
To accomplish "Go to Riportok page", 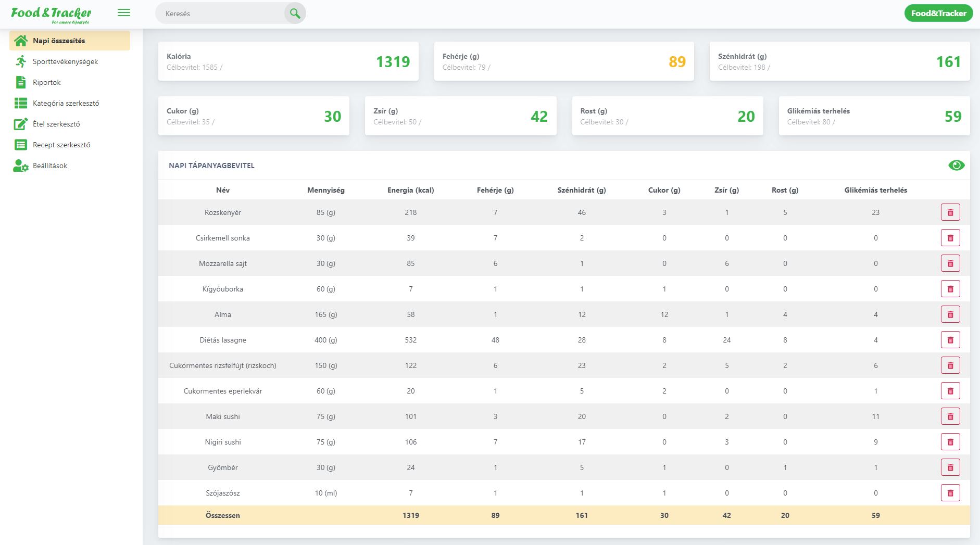I will pyautogui.click(x=70, y=82).
